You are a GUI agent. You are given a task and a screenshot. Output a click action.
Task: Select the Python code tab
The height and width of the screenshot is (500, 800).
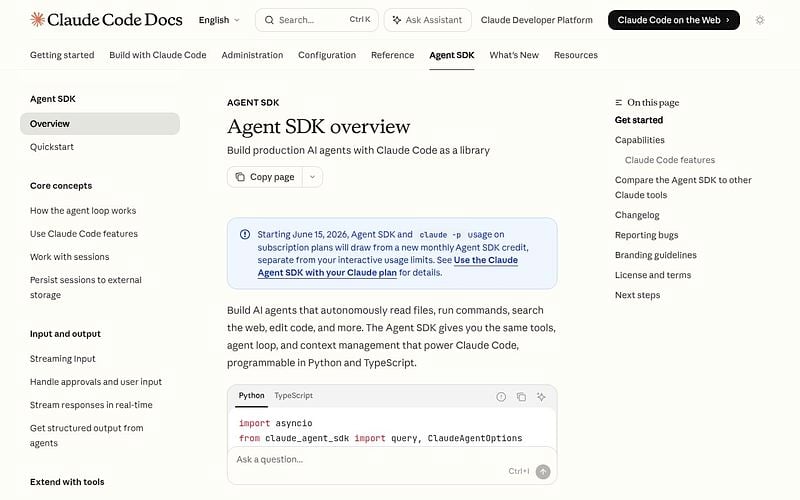[x=252, y=395]
